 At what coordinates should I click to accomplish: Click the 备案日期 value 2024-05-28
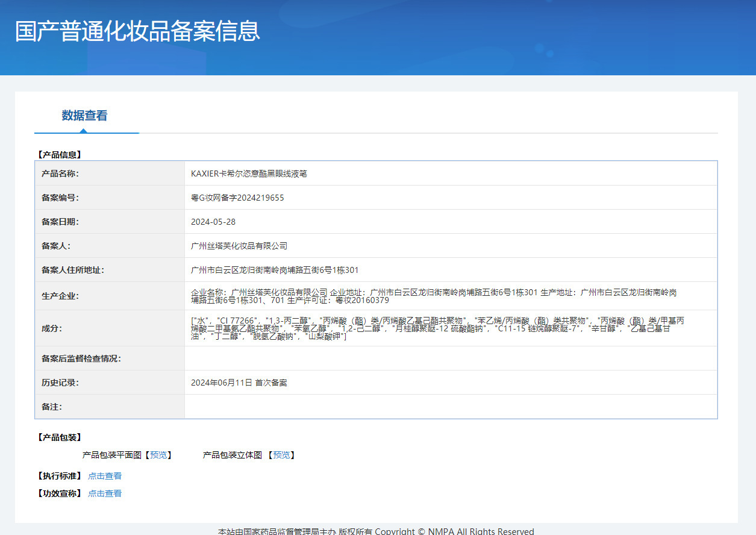(x=213, y=222)
